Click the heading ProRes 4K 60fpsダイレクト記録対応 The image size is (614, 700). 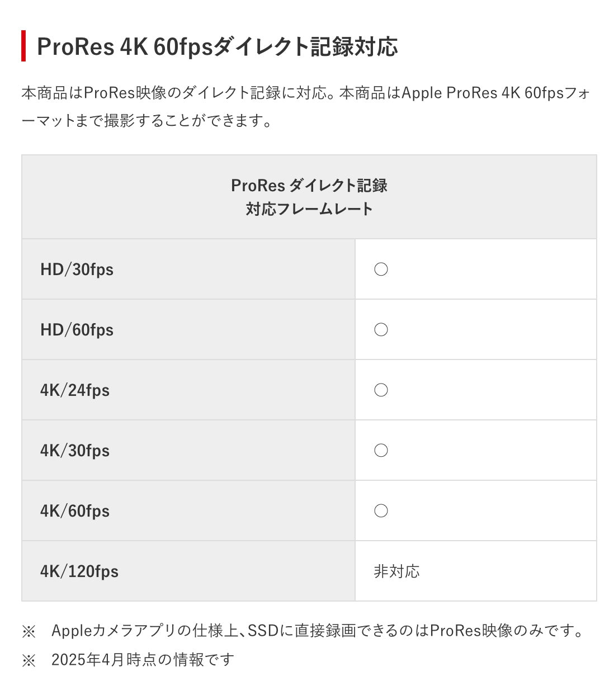[218, 46]
